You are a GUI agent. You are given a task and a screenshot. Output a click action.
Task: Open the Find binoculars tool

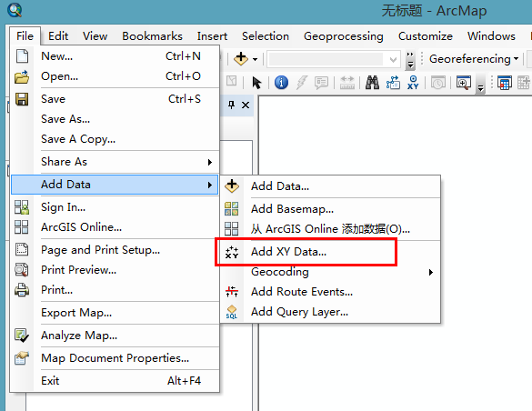(x=372, y=83)
